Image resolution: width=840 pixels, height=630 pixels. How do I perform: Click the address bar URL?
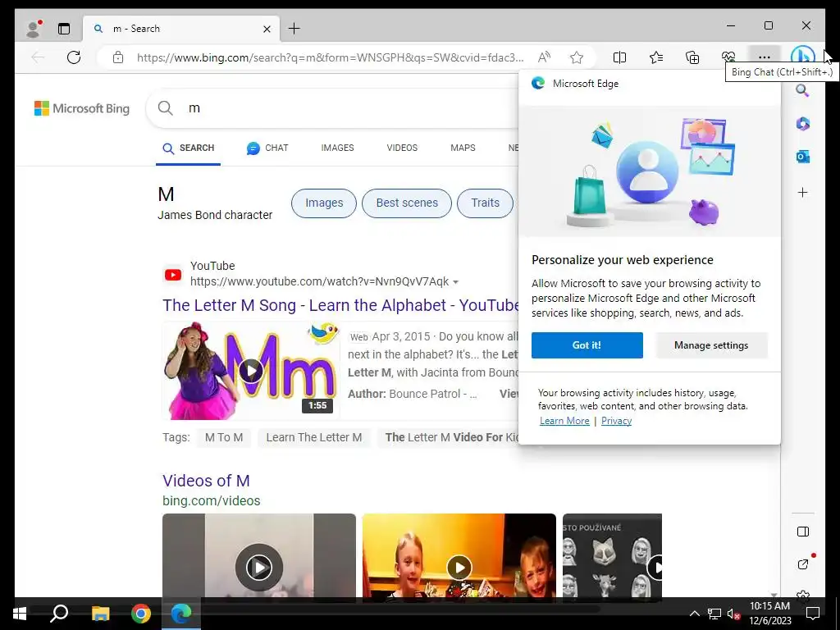click(330, 57)
